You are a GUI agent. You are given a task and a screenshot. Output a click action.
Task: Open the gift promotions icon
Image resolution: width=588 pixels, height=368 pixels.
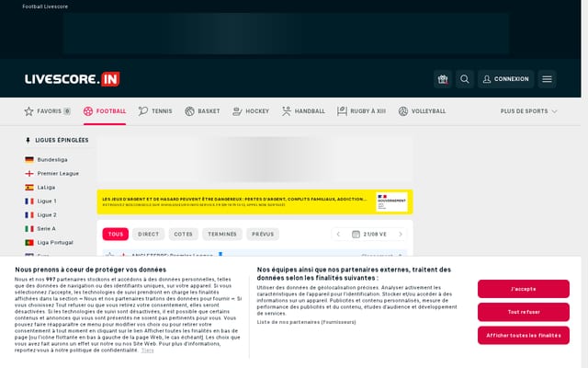click(x=443, y=79)
